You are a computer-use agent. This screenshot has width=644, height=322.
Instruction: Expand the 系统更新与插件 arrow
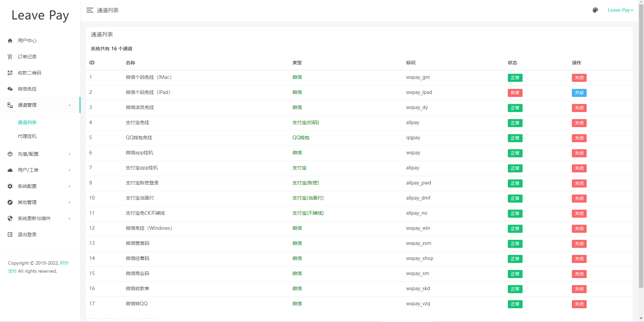click(69, 218)
